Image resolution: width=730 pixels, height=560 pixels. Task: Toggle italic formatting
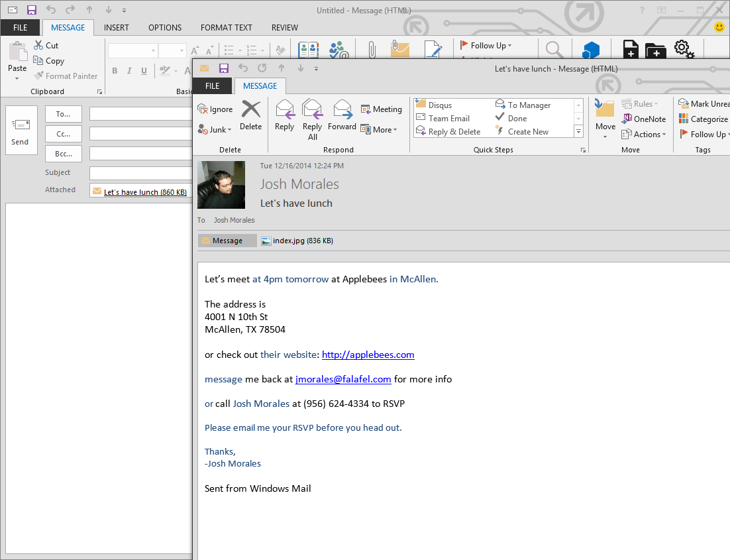pyautogui.click(x=129, y=70)
